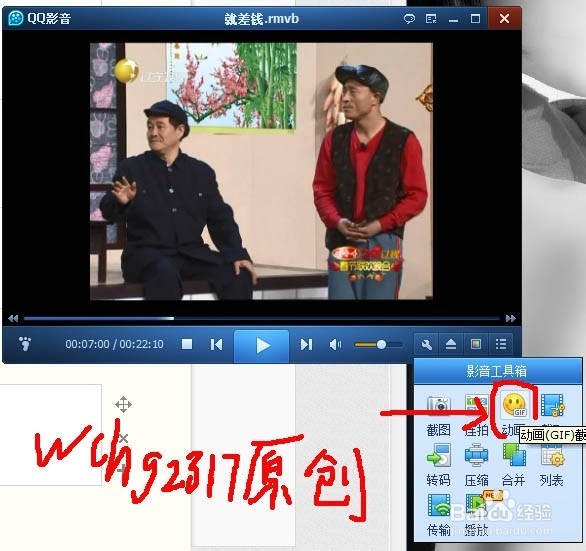The width and height of the screenshot is (586, 551).
Task: Minimize the QQ影音 window
Action: pyautogui.click(x=453, y=19)
